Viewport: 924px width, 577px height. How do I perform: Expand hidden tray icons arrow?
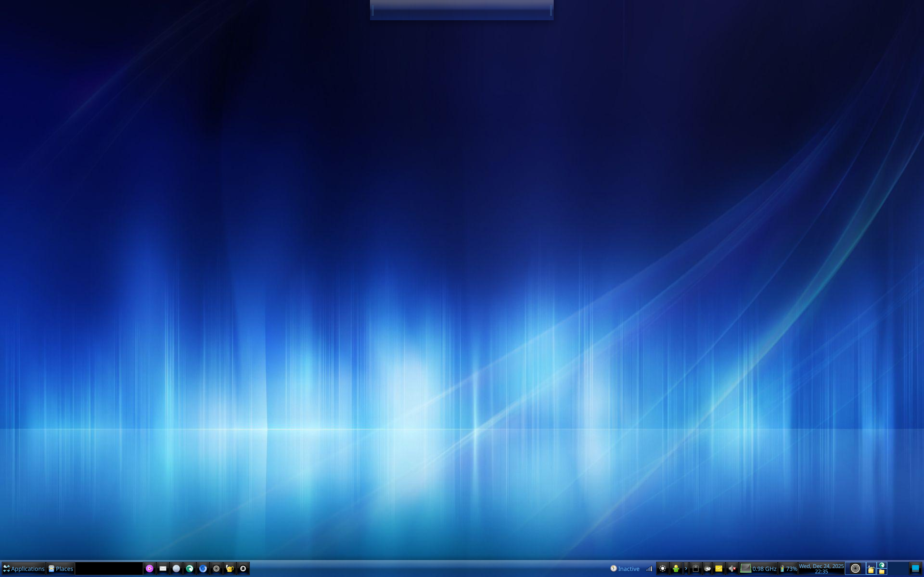(686, 569)
